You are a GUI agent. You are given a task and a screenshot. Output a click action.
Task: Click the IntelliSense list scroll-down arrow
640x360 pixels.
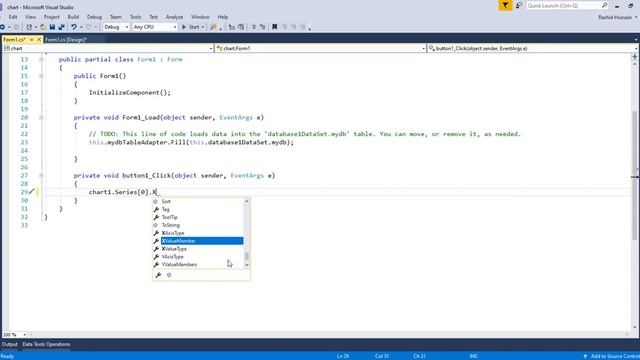click(247, 265)
